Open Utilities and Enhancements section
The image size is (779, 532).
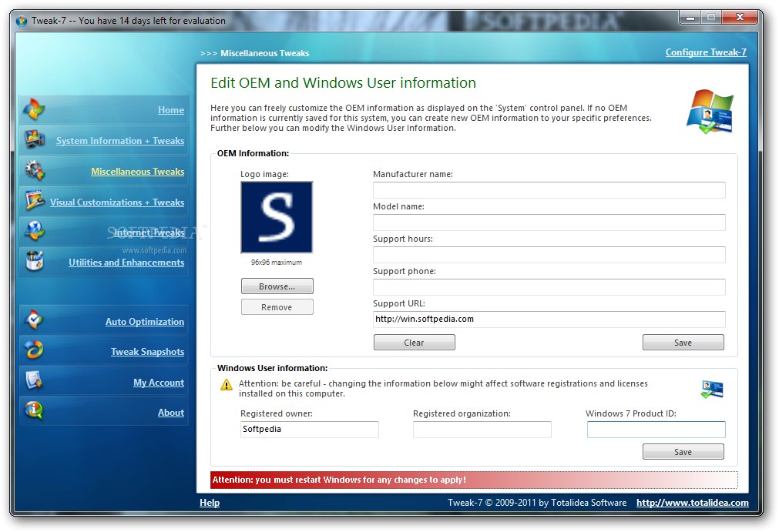coord(126,263)
